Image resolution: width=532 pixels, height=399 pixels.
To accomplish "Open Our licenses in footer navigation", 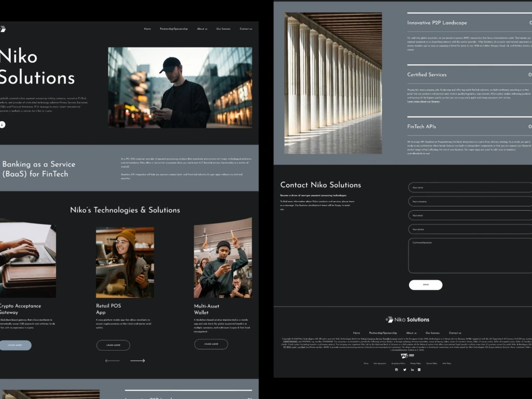I will 433,333.
